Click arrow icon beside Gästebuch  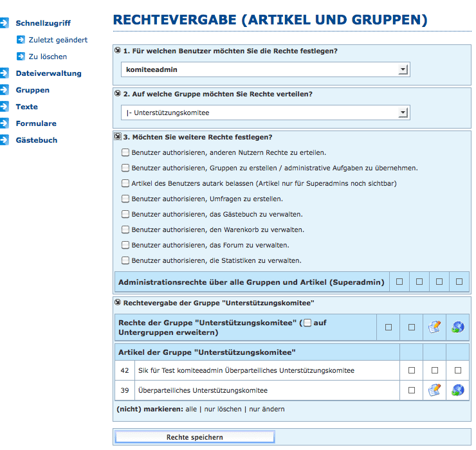(x=5, y=140)
